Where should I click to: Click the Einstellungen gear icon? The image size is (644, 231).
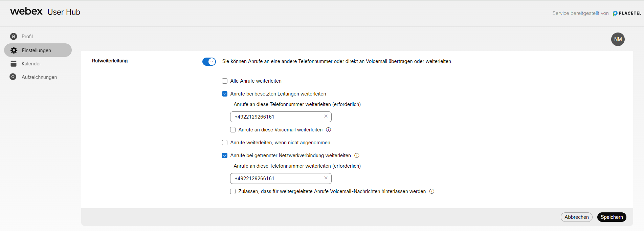pos(14,50)
